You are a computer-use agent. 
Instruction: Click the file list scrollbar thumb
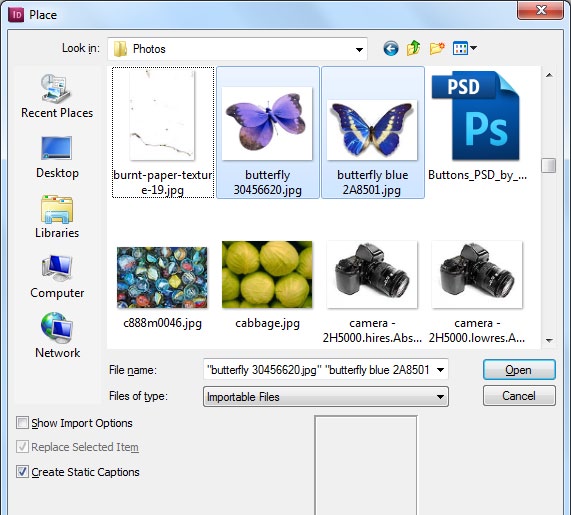pos(548,165)
